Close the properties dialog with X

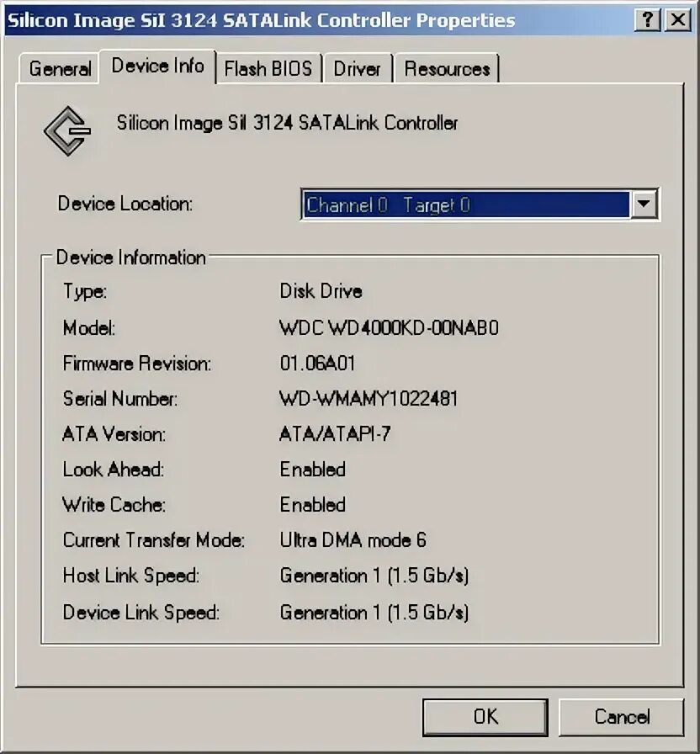[678, 19]
